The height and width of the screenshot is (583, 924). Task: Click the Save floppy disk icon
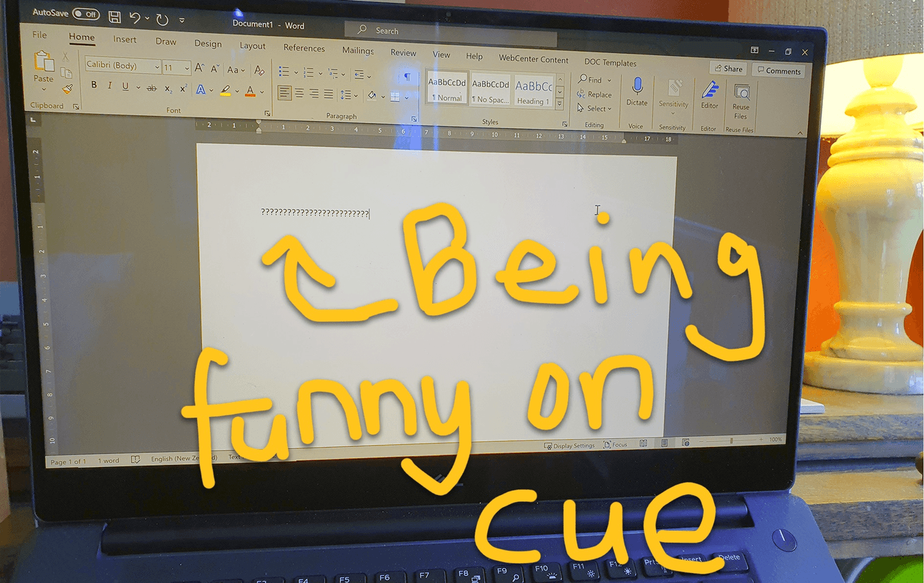click(114, 16)
